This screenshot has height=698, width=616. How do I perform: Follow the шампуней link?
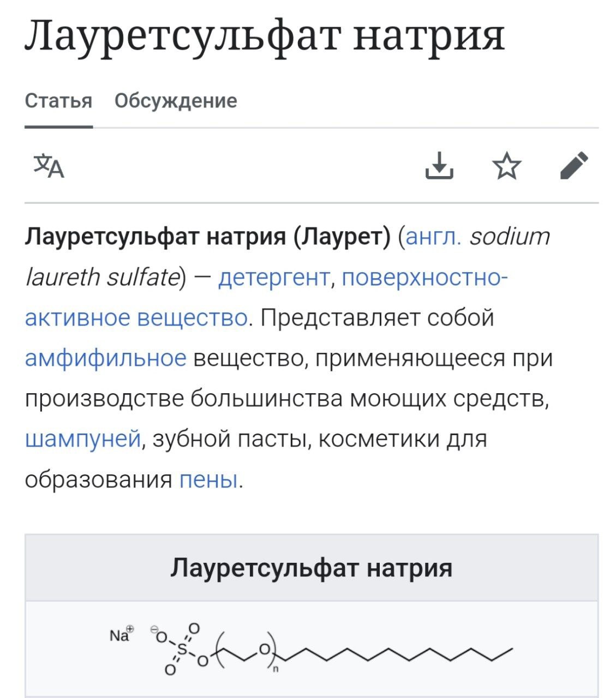[83, 439]
